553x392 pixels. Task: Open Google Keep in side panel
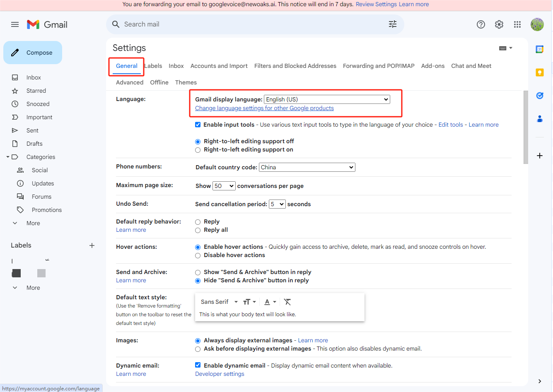pos(539,72)
